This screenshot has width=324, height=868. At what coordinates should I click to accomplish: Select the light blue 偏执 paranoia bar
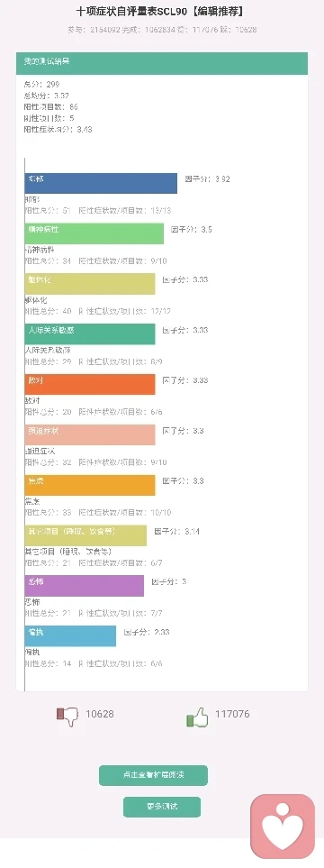(70, 636)
